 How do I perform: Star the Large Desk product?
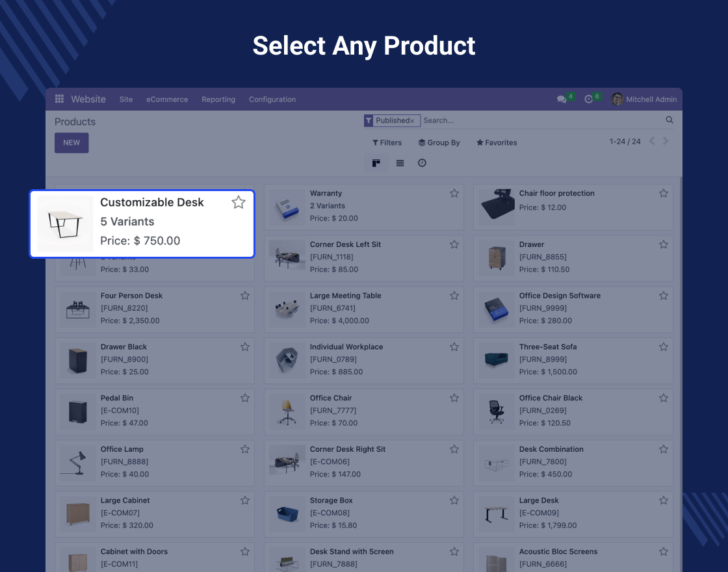[664, 500]
